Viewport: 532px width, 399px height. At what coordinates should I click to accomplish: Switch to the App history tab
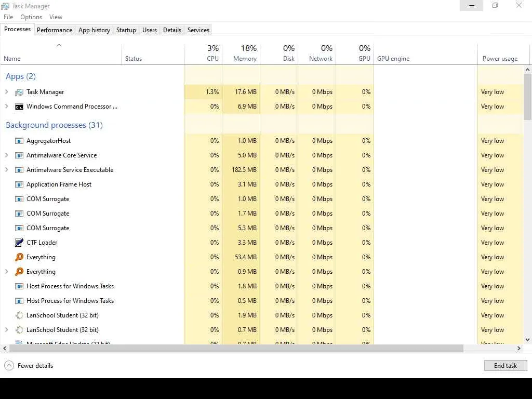click(95, 30)
